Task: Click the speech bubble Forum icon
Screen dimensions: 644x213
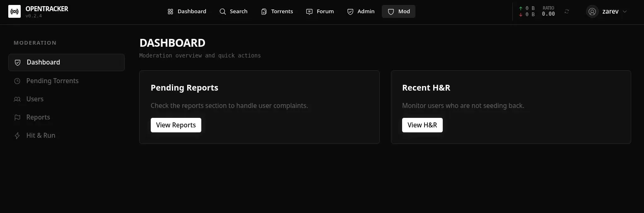Action: 309,12
